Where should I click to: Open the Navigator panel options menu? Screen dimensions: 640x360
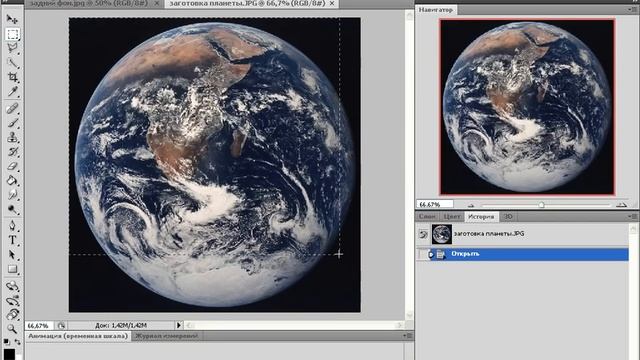coord(633,9)
